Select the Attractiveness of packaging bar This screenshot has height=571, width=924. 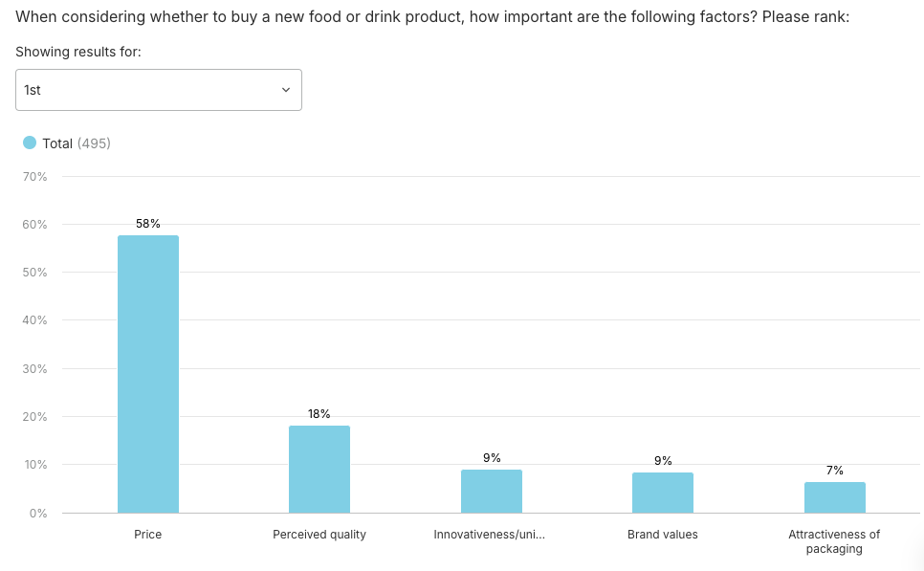pyautogui.click(x=834, y=497)
